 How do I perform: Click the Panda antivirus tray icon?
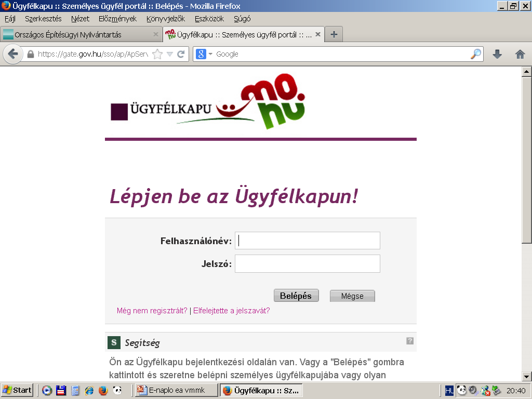coord(461,391)
